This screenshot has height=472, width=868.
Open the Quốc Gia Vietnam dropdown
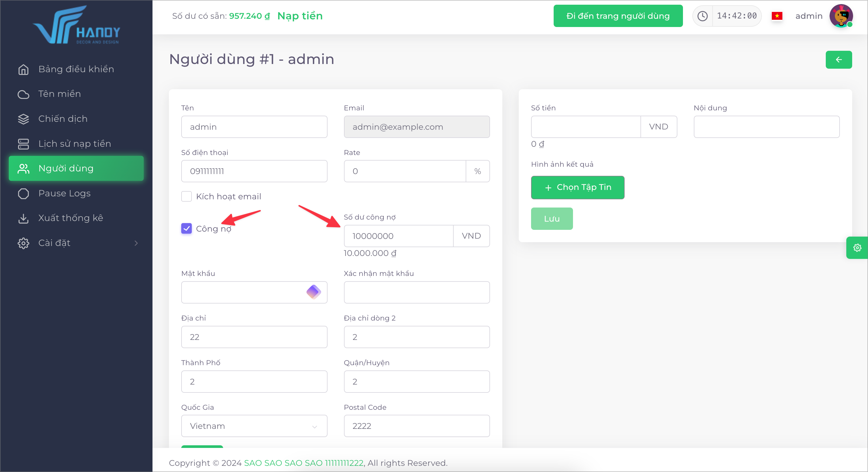(x=254, y=426)
